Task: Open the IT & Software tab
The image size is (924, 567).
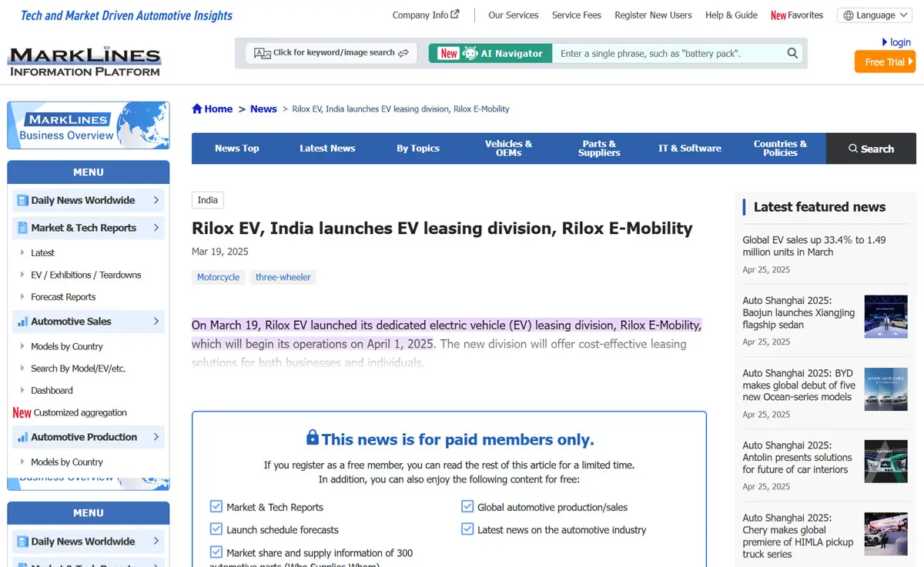Action: point(690,148)
